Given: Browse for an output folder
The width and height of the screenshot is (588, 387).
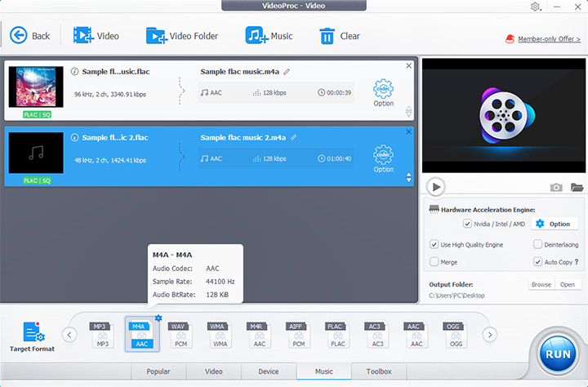Looking at the screenshot, I should point(541,285).
